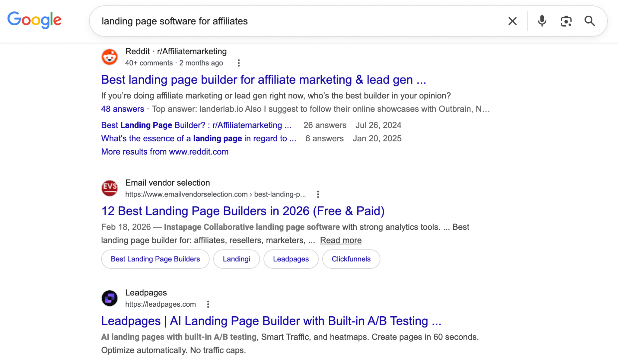Select the "Clickfunnels" chip
Viewport: 618px width, 364px height.
(x=351, y=259)
